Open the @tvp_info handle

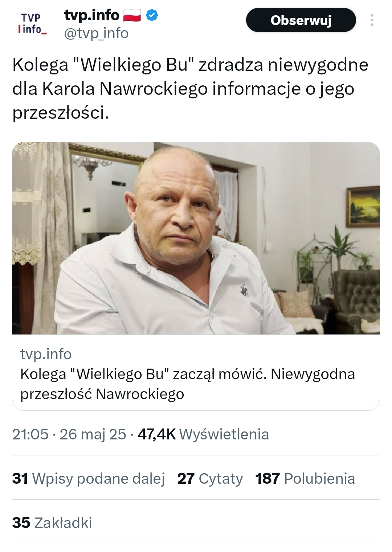[x=96, y=33]
